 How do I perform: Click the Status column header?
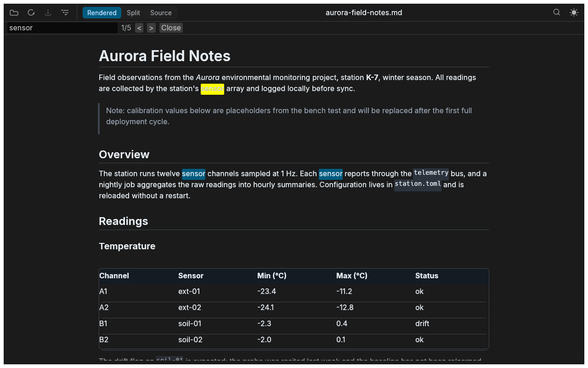click(x=427, y=276)
